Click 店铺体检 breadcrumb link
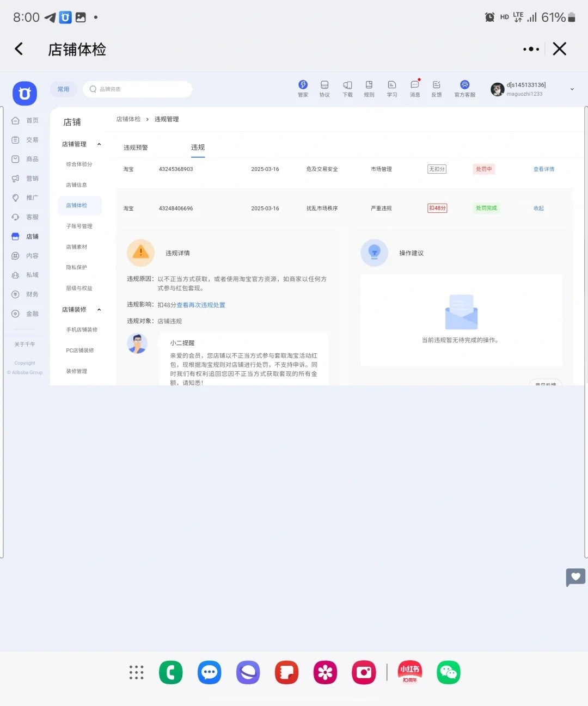 coord(128,119)
